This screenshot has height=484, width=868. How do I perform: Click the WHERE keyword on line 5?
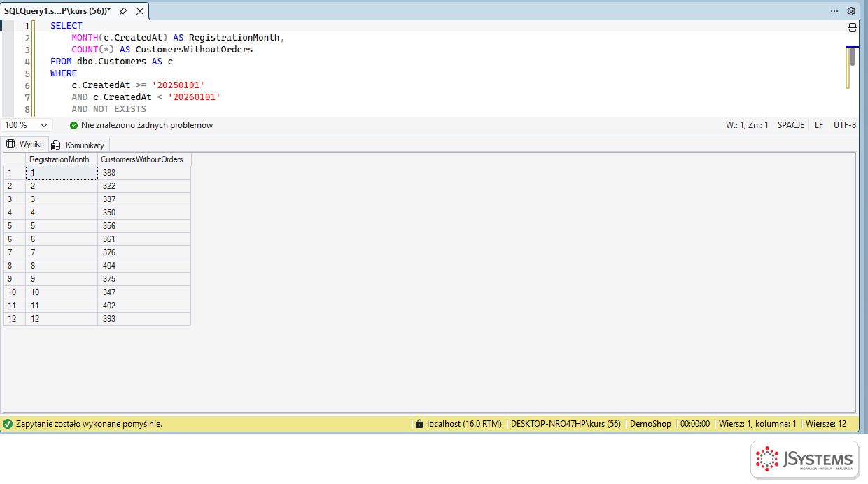[x=64, y=73]
